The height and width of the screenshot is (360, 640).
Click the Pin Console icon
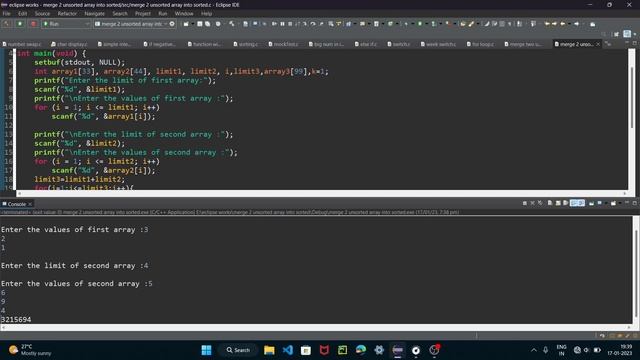tap(591, 203)
